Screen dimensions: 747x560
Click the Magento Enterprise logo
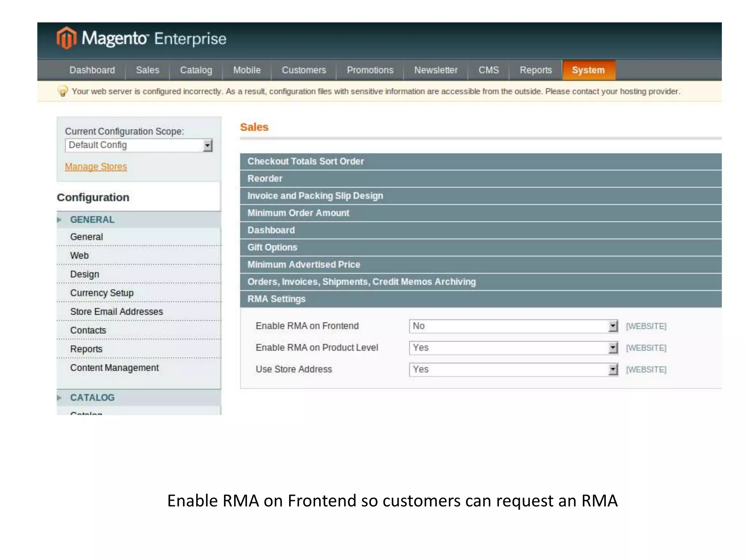pyautogui.click(x=142, y=38)
